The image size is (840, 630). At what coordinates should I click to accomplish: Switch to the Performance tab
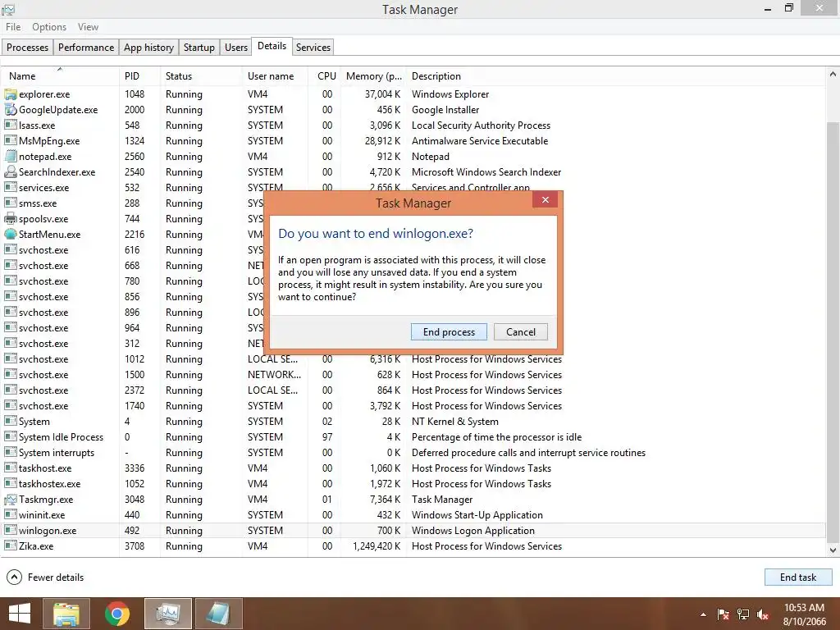point(86,47)
